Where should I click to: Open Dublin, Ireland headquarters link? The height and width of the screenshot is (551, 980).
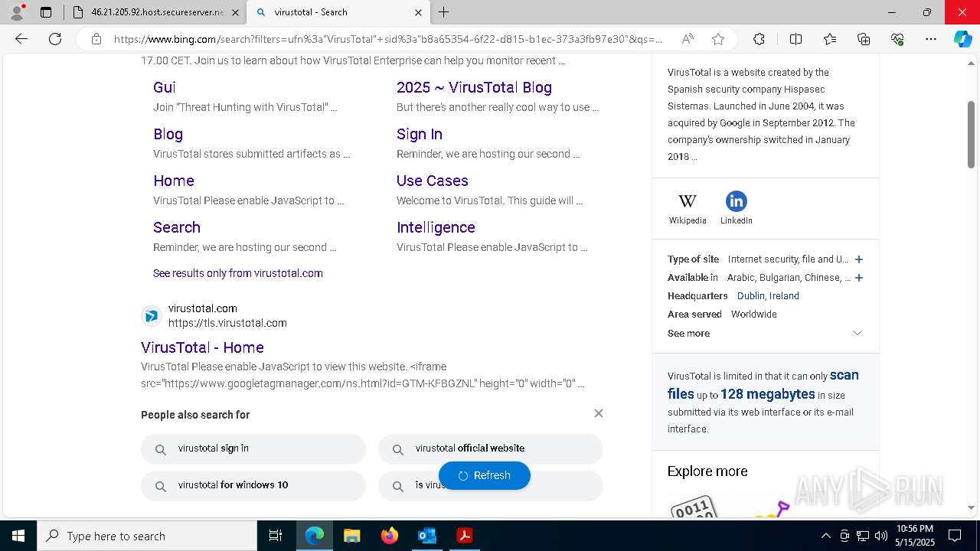point(768,296)
